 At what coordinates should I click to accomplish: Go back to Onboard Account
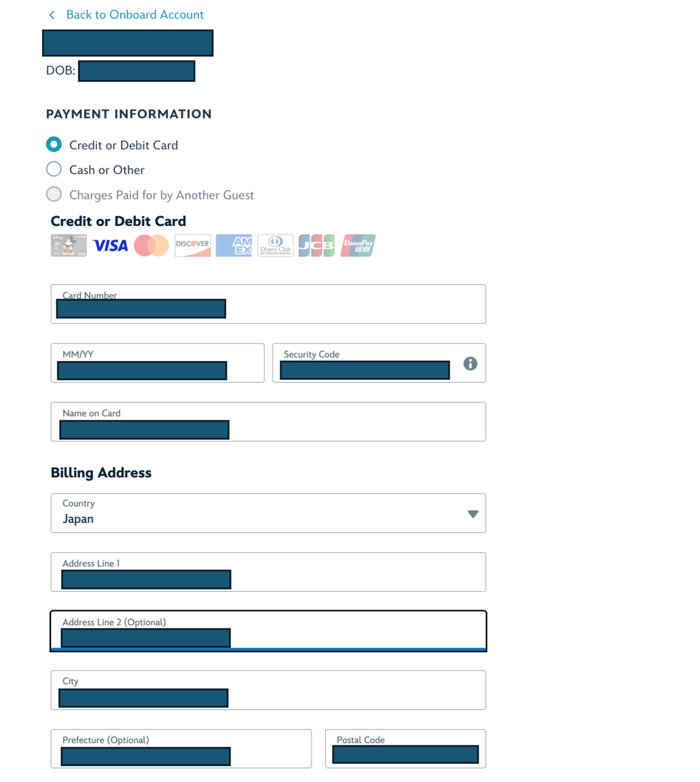tap(134, 15)
